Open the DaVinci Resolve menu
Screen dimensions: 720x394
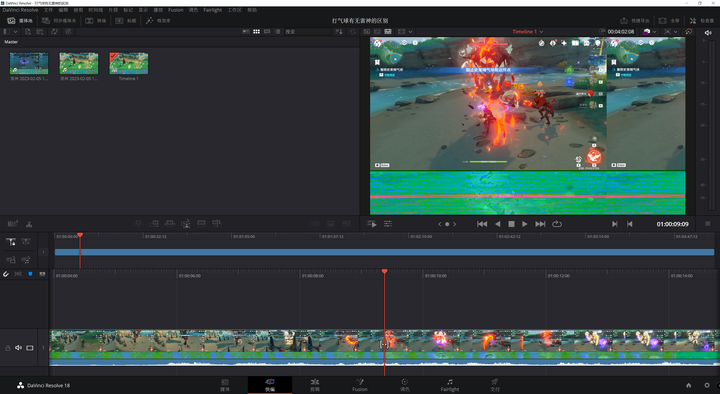pyautogui.click(x=20, y=10)
